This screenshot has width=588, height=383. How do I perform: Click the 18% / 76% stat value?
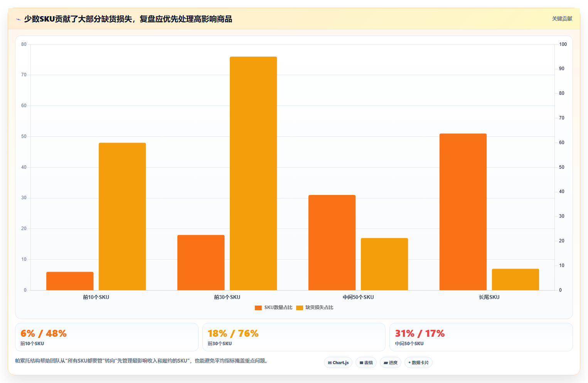click(233, 333)
